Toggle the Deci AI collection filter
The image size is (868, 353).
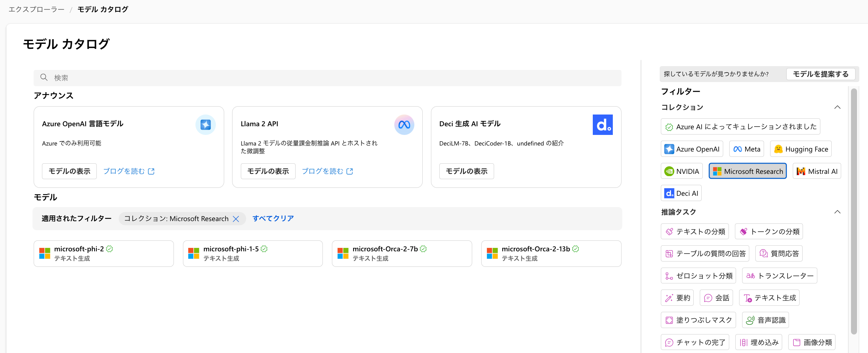(681, 193)
